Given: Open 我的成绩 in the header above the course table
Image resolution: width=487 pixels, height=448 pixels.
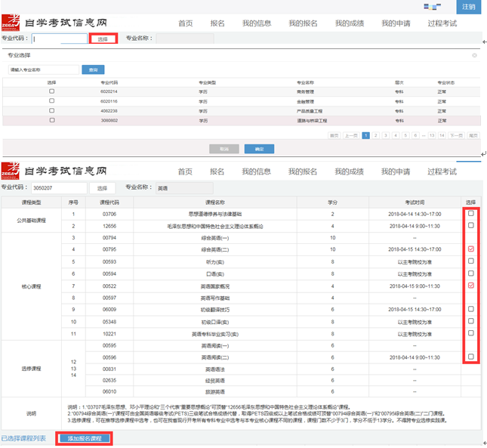Looking at the screenshot, I should coord(349,171).
